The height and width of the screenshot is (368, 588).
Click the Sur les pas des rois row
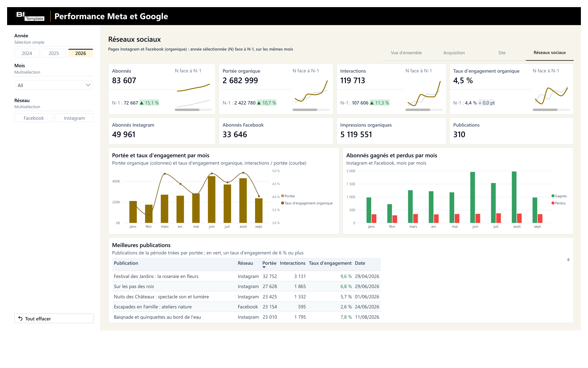click(x=246, y=286)
